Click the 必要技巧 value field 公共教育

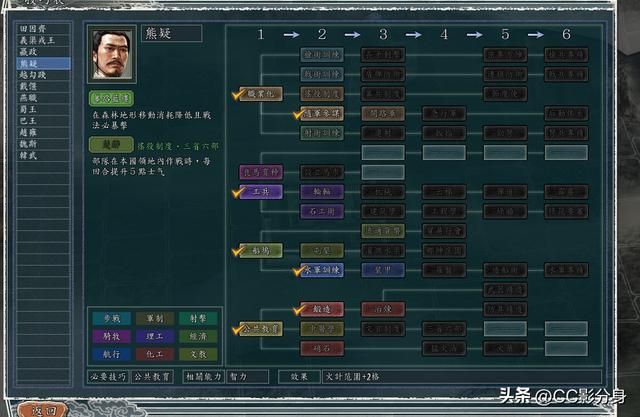(153, 377)
